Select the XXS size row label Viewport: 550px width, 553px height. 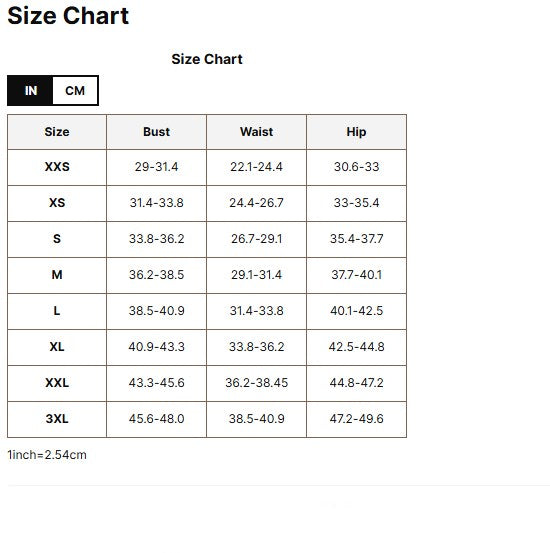coord(57,167)
